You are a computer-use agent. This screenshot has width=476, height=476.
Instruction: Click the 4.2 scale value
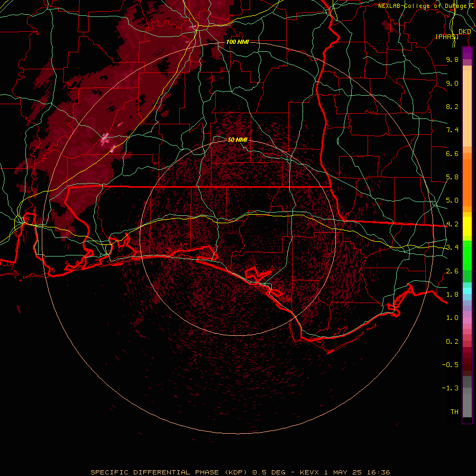click(x=452, y=224)
